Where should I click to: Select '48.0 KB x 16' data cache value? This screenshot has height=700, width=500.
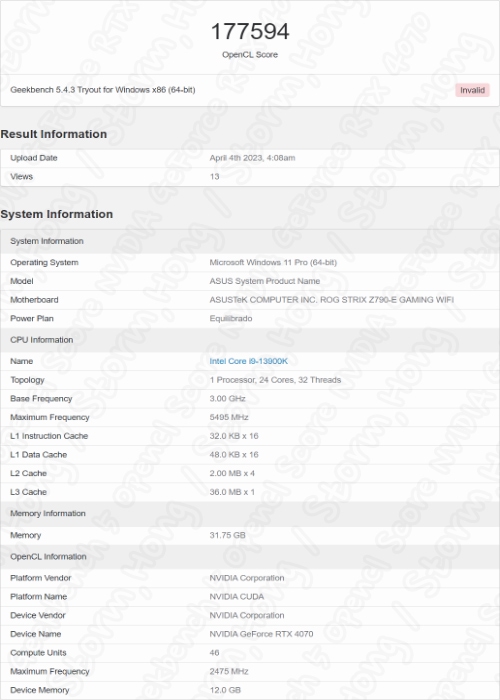click(x=234, y=455)
